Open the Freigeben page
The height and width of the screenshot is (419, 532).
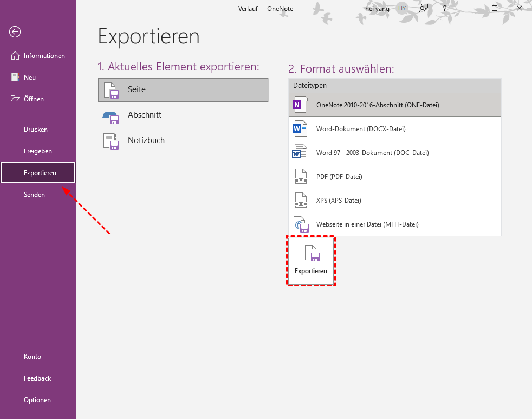point(38,151)
